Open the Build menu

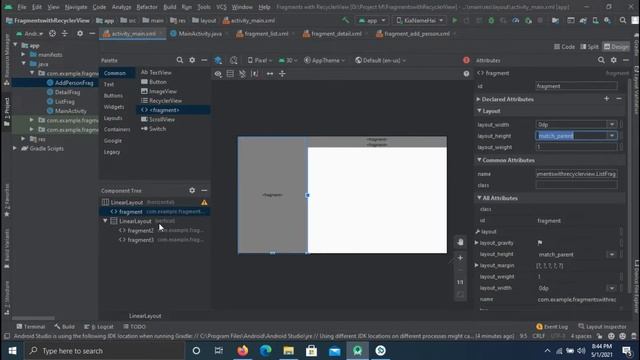tap(169, 7)
